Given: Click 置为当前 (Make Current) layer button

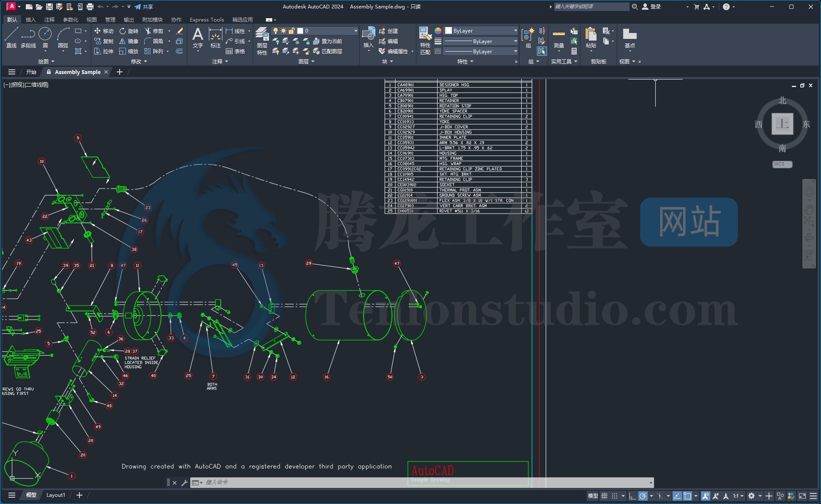Looking at the screenshot, I should click(x=328, y=41).
